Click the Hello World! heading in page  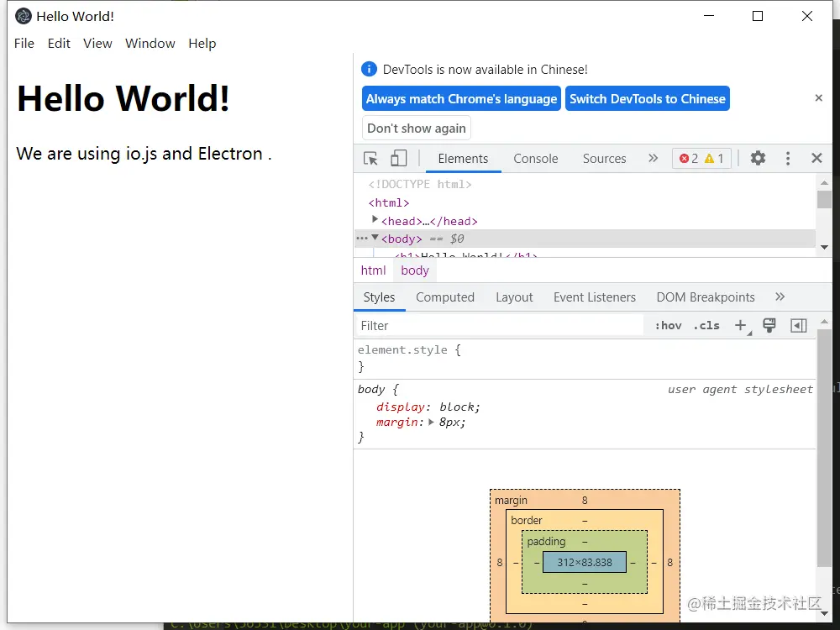123,98
